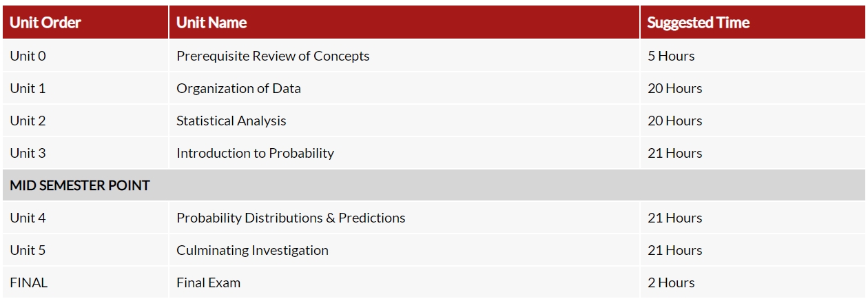Image resolution: width=868 pixels, height=299 pixels.
Task: Select the Unit 4 cell
Action: (85, 218)
